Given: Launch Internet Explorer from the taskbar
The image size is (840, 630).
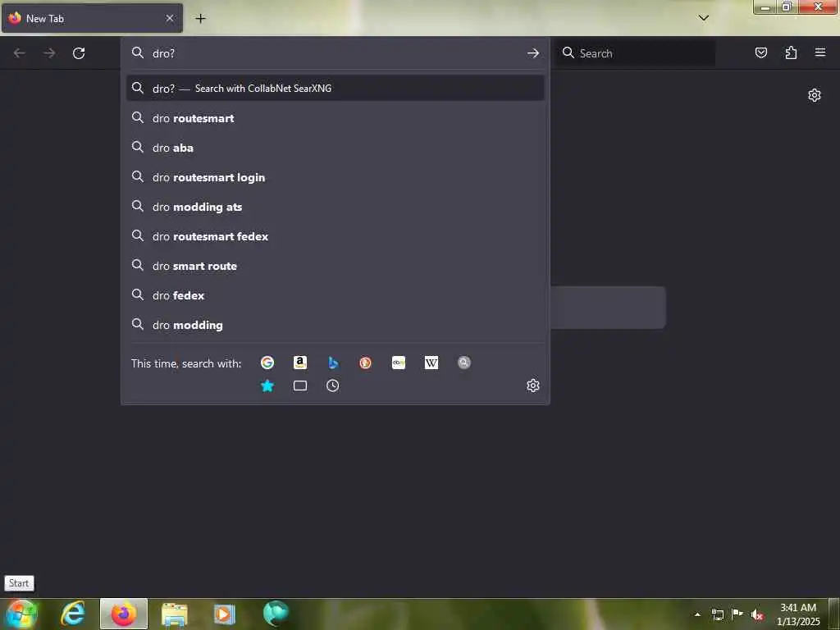Looking at the screenshot, I should (73, 614).
